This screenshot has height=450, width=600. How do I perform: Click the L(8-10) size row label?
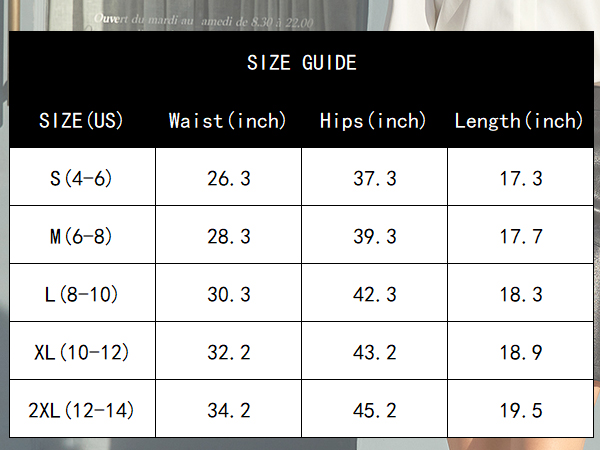pyautogui.click(x=81, y=294)
